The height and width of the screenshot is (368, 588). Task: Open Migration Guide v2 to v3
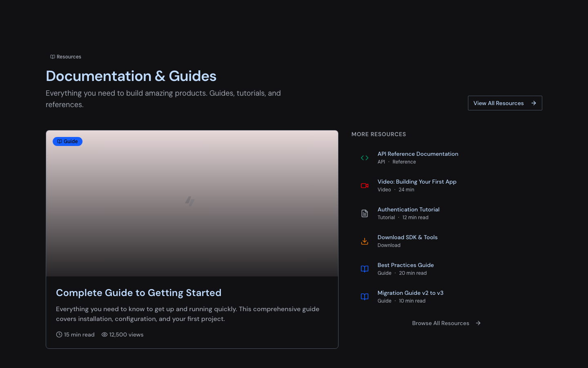pyautogui.click(x=410, y=293)
